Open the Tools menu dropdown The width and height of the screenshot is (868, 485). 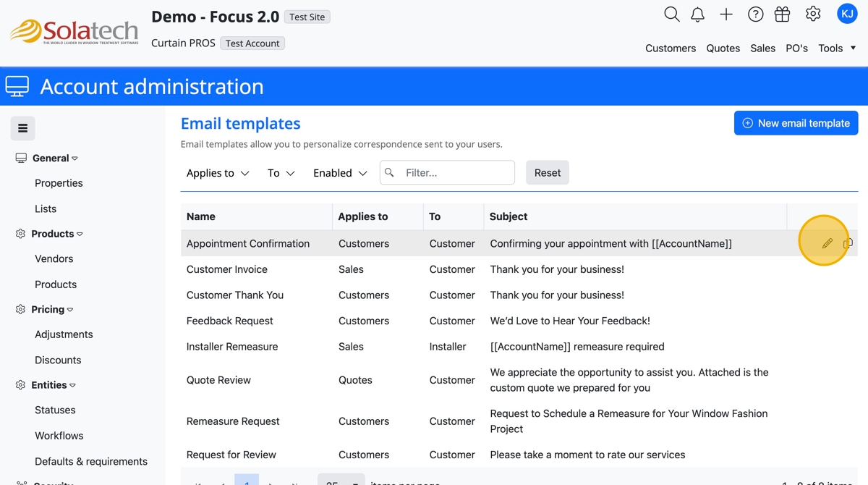837,48
